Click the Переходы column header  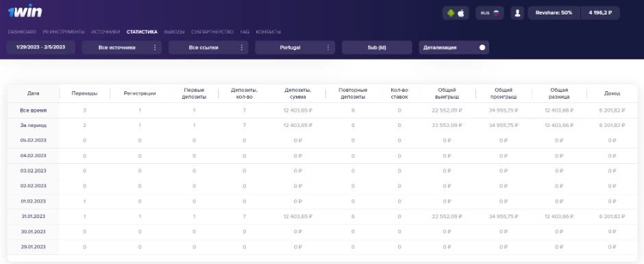[x=84, y=93]
